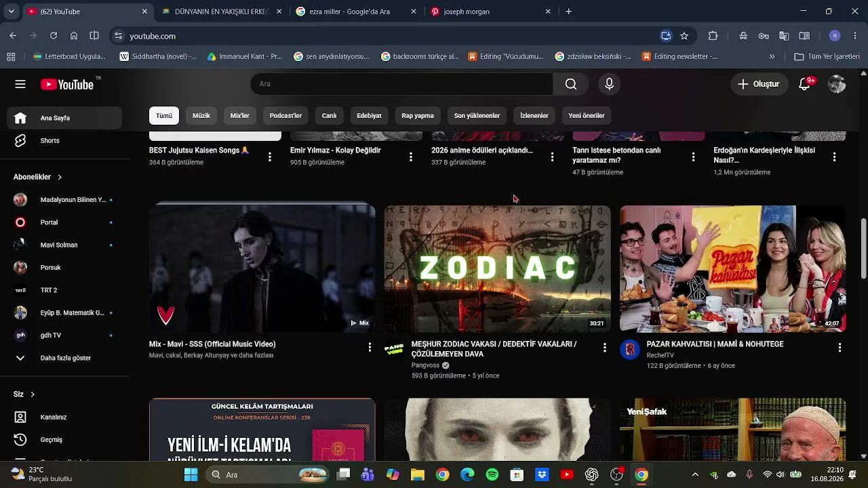Screen dimensions: 868x488
Task: Click the YouTube search input field
Action: pos(401,84)
